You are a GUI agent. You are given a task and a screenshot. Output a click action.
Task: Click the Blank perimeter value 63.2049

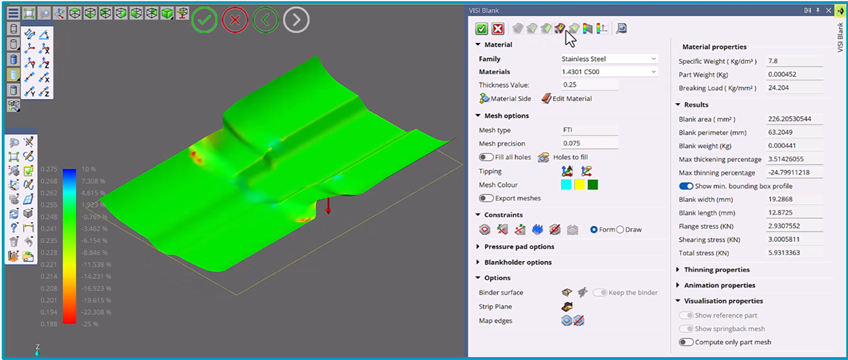[x=795, y=132]
